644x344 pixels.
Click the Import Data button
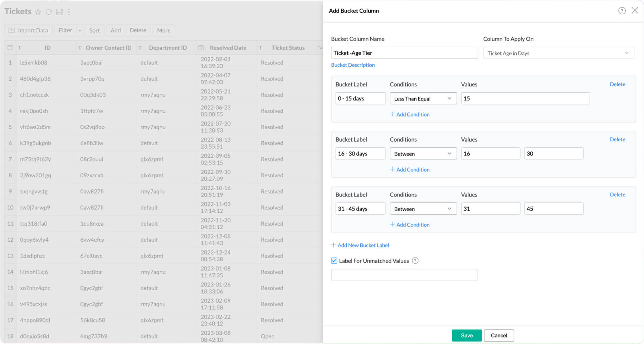pos(28,30)
